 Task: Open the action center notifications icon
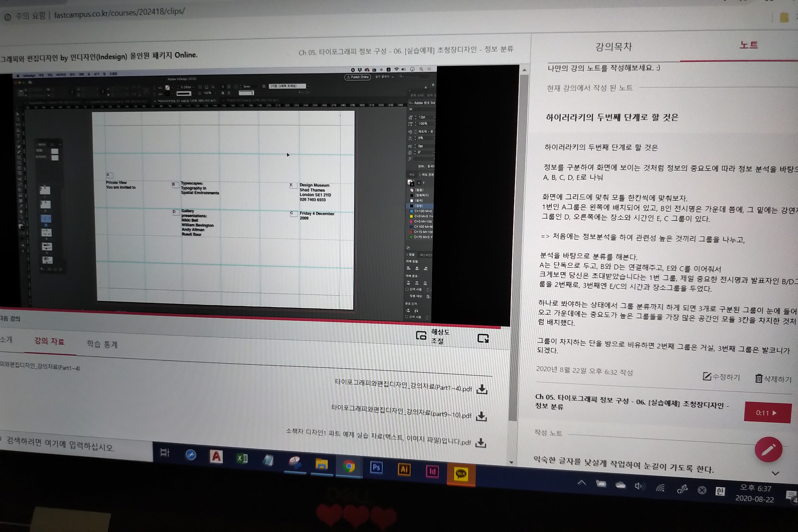tap(791, 496)
